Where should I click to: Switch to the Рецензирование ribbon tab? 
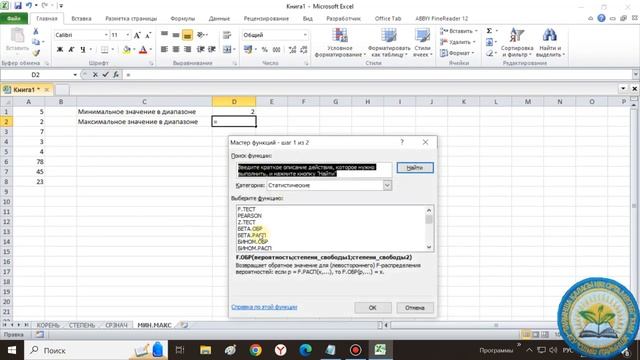[266, 19]
